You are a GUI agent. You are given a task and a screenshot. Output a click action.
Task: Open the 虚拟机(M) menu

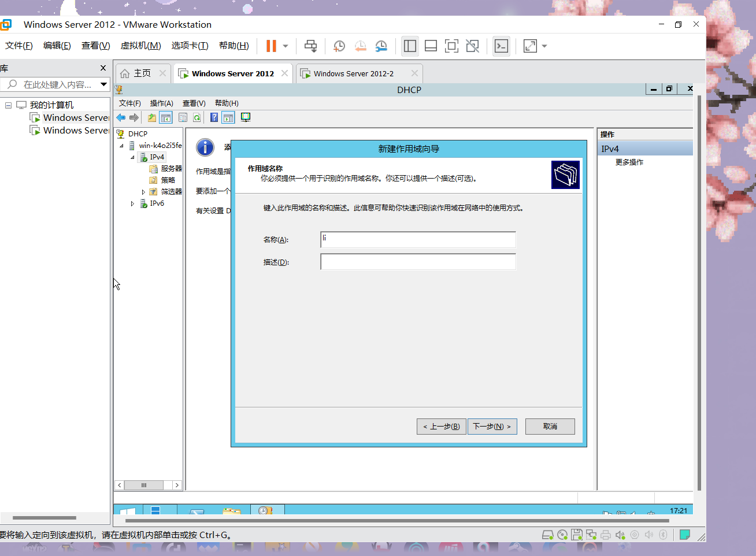coord(140,46)
